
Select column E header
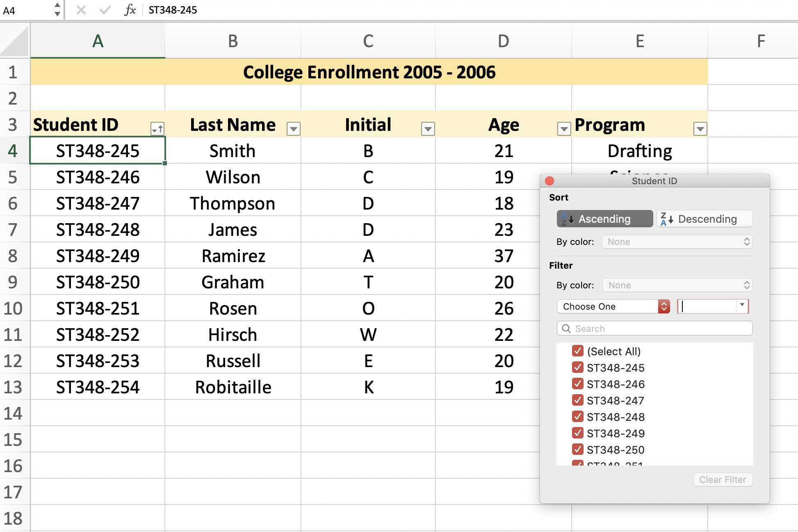click(x=640, y=41)
